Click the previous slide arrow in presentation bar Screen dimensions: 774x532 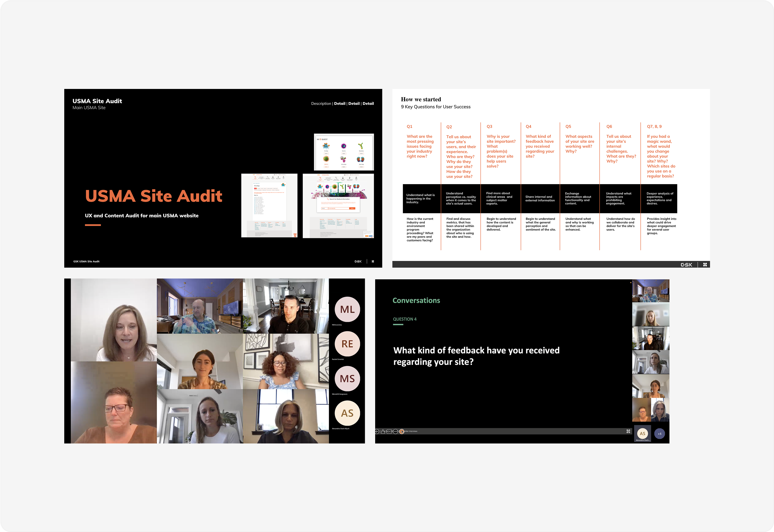point(377,432)
